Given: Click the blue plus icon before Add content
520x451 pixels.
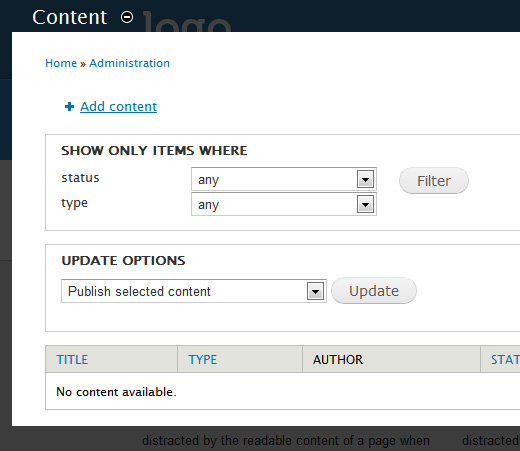Looking at the screenshot, I should 69,107.
